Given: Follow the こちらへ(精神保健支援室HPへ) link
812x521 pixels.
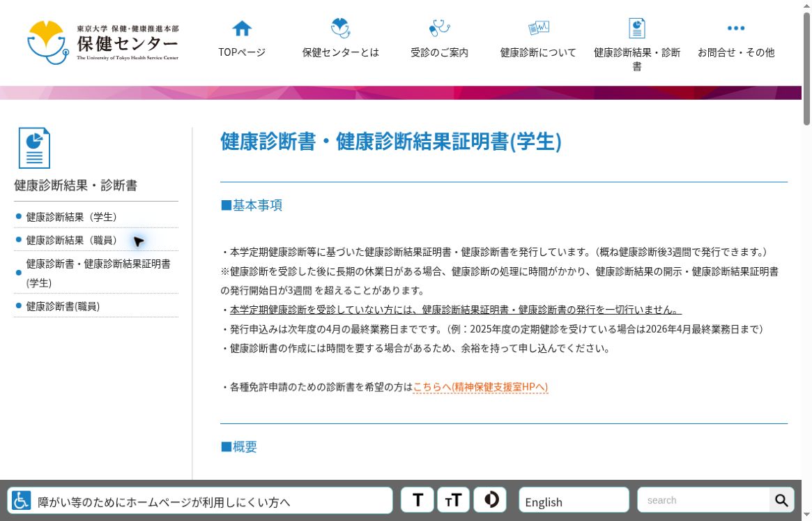Looking at the screenshot, I should (x=480, y=386).
